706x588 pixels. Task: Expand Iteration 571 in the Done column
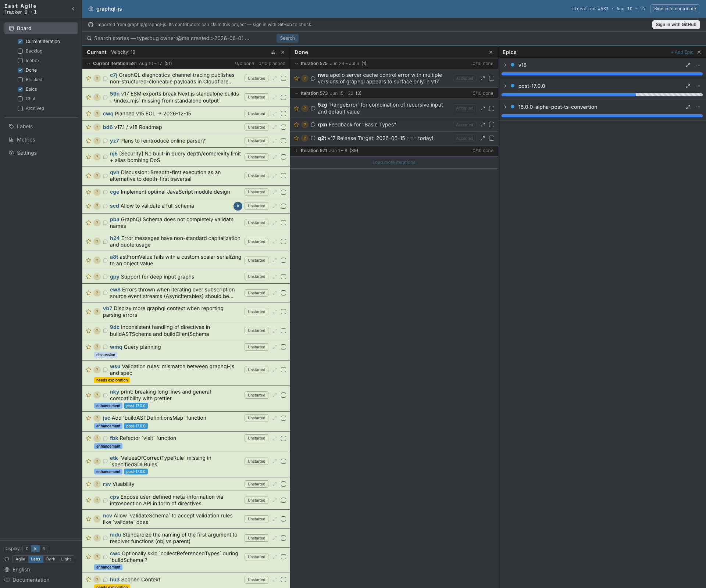point(297,151)
